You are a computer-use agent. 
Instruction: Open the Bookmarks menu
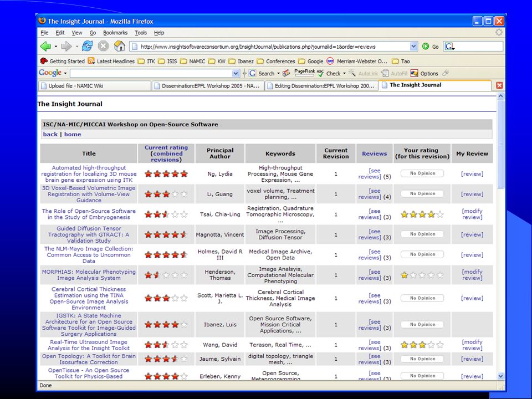pos(115,33)
